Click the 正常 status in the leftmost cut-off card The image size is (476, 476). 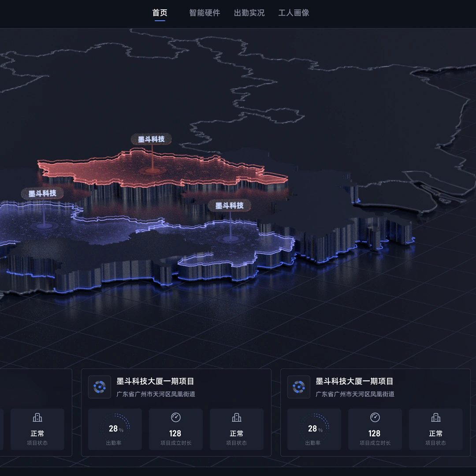pyautogui.click(x=37, y=434)
